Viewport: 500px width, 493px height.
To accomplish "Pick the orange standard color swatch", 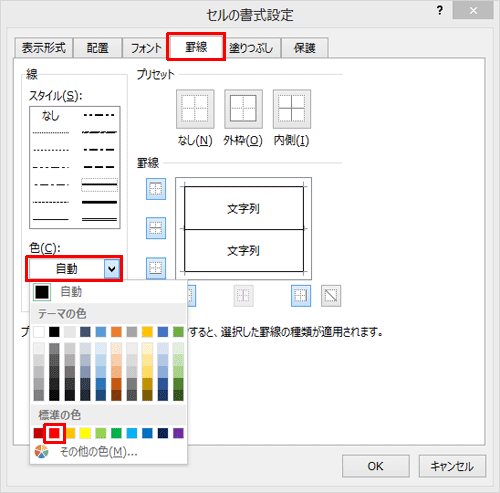I will coord(70,433).
